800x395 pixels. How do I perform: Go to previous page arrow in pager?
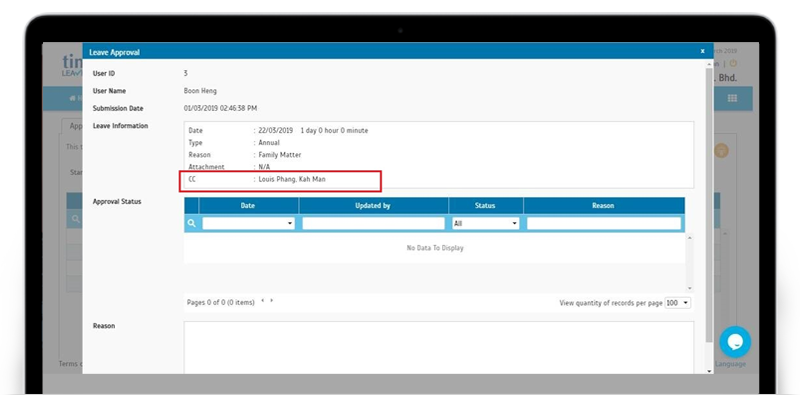pyautogui.click(x=262, y=301)
